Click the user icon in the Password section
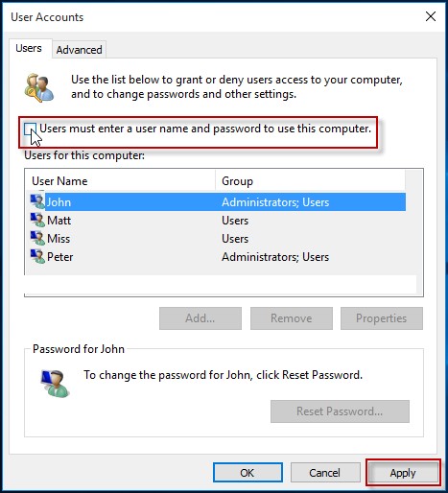The image size is (448, 493). pyautogui.click(x=55, y=384)
